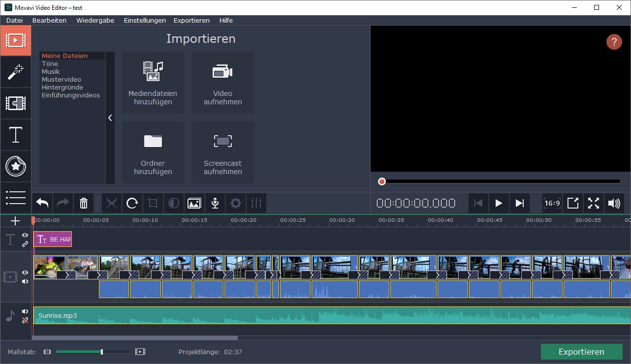Select the Musik category in the sidebar
The image size is (631, 364).
51,71
